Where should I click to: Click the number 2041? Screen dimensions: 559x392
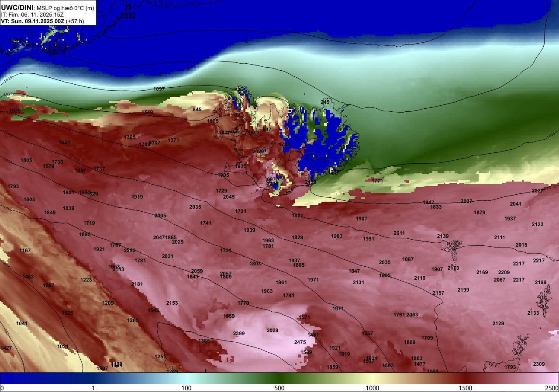[516, 204]
